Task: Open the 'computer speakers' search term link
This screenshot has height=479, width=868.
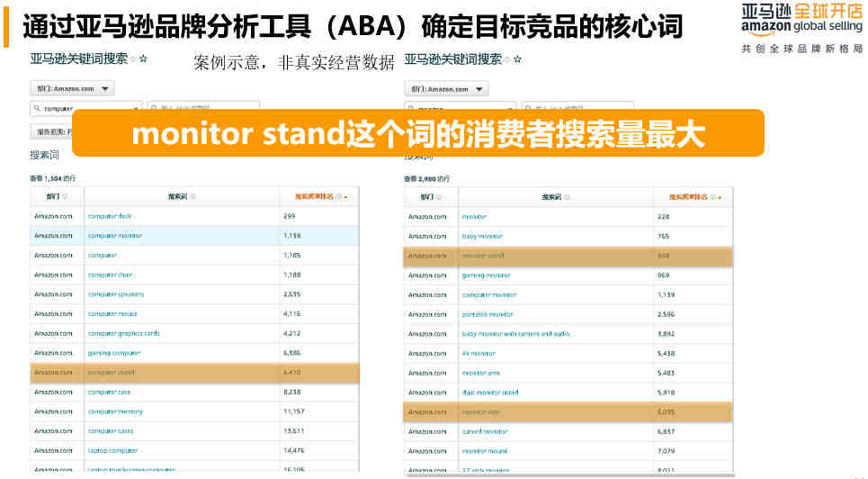Action: click(x=116, y=294)
